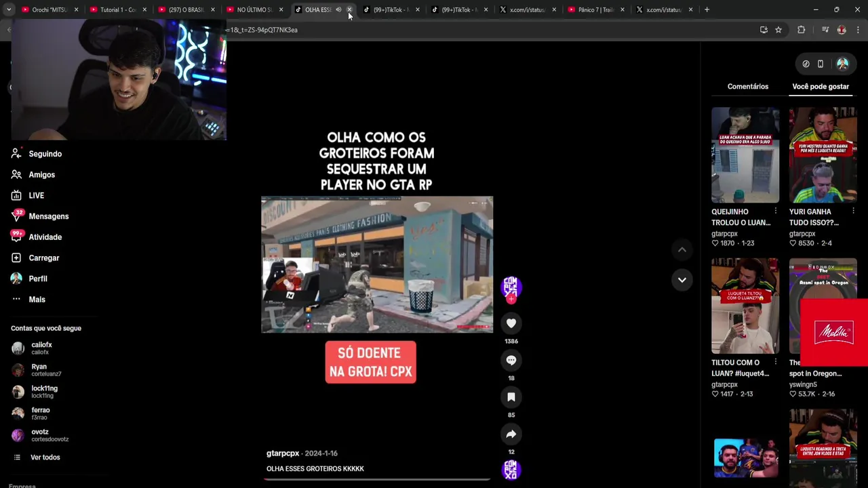Bookmark this page with star icon
Viewport: 868px width, 488px height.
point(778,30)
